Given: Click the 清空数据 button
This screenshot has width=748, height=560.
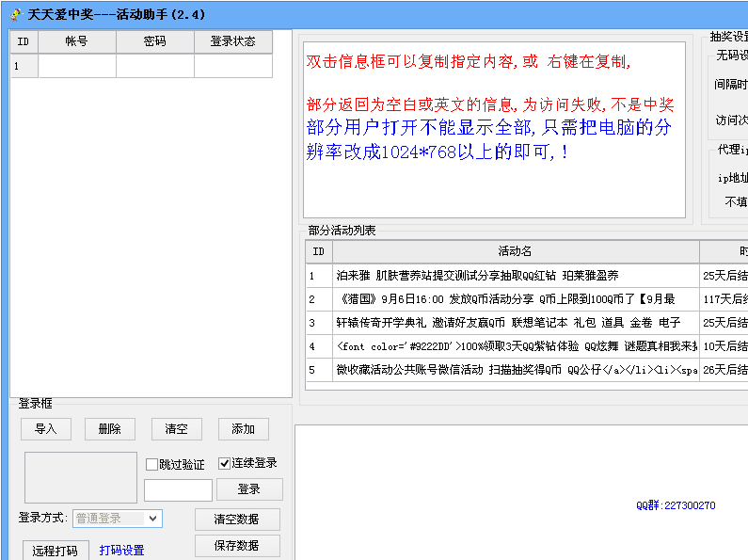Looking at the screenshot, I should (237, 519).
